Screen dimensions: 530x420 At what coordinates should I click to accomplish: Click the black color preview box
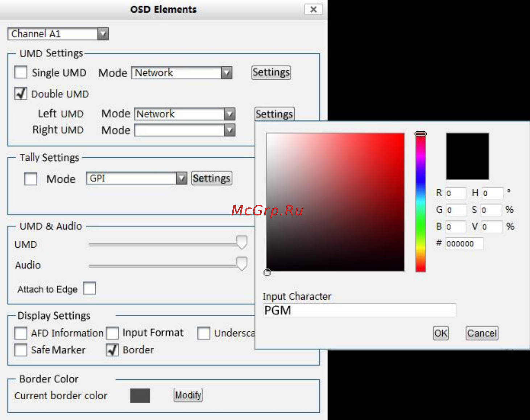coord(468,156)
